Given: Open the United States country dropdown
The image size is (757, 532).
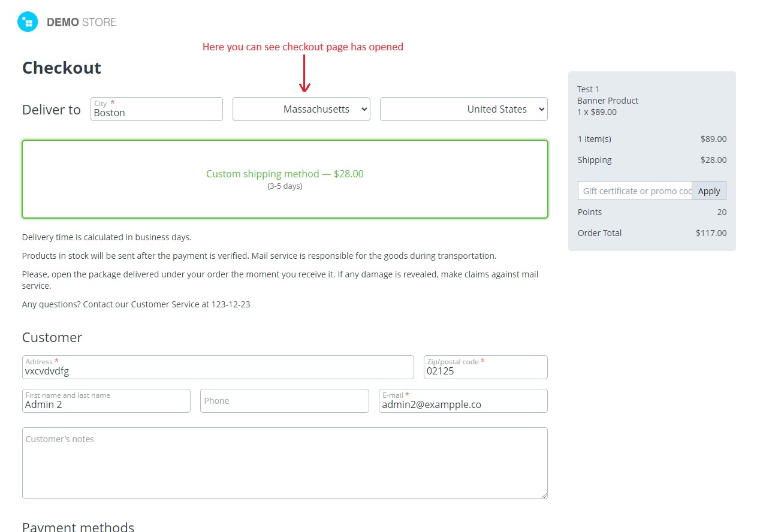Looking at the screenshot, I should (x=464, y=109).
